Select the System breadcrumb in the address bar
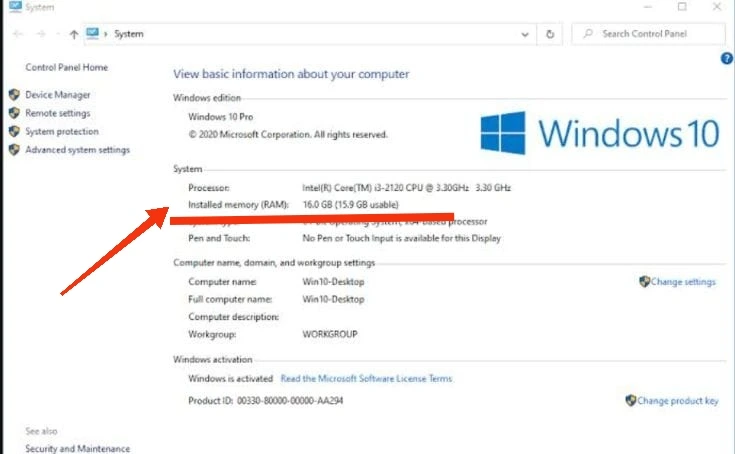The width and height of the screenshot is (735, 454). [129, 34]
